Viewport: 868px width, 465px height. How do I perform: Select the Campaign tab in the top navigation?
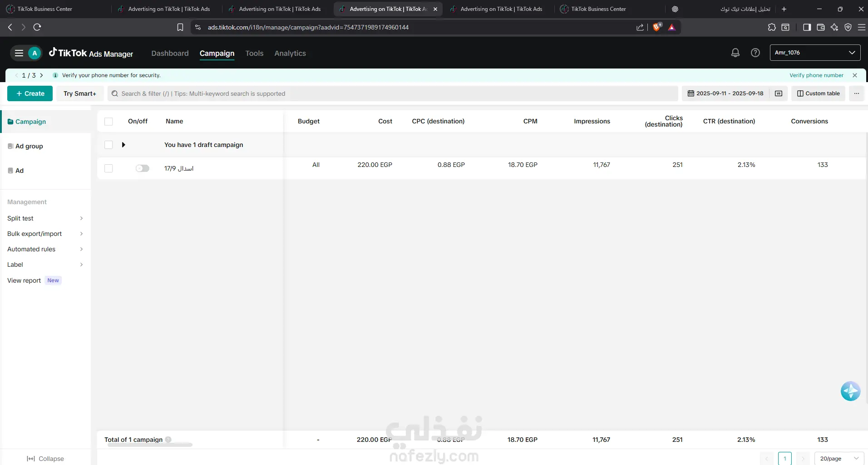(x=217, y=53)
